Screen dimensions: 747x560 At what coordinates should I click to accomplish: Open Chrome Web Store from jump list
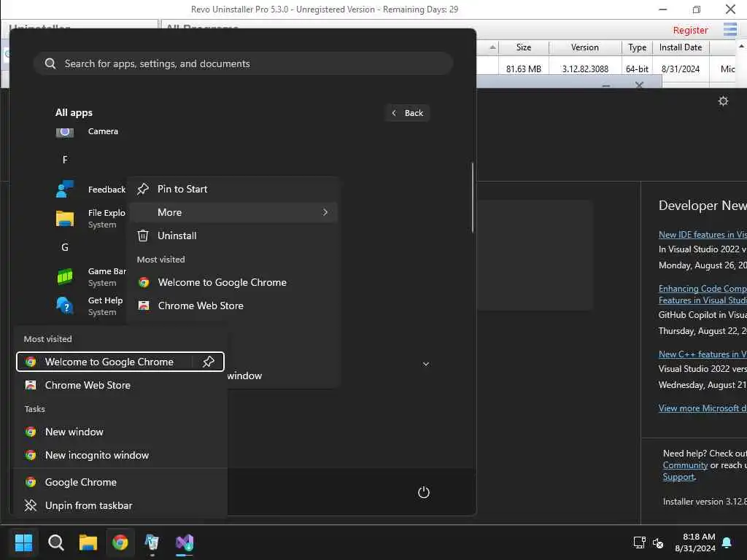pyautogui.click(x=120, y=385)
